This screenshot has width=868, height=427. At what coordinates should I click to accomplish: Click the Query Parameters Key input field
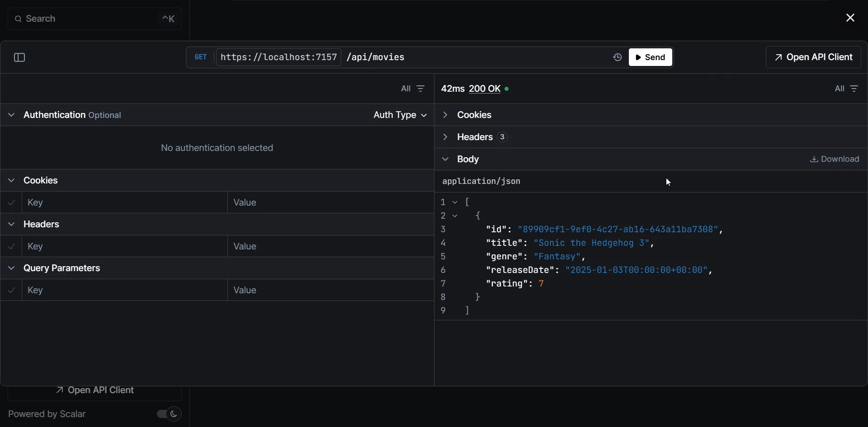click(124, 290)
